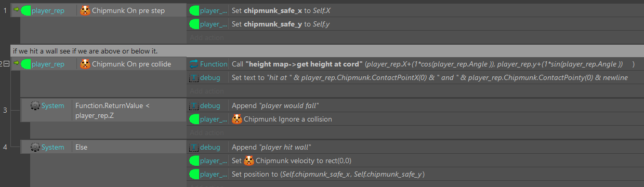The image size is (644, 187).
Task: Click Chipmunk icon in On pre collide condition
Action: point(85,64)
